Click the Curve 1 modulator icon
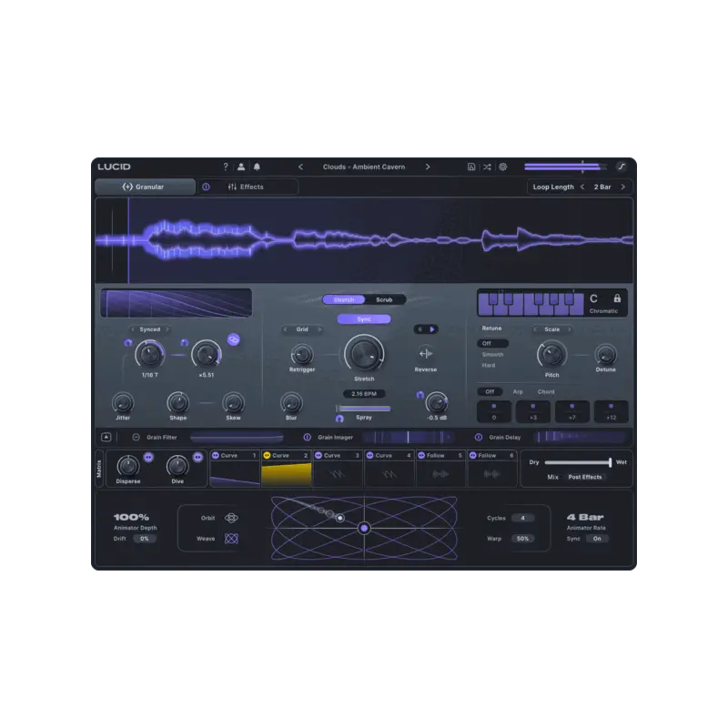This screenshot has width=728, height=728. [x=216, y=456]
